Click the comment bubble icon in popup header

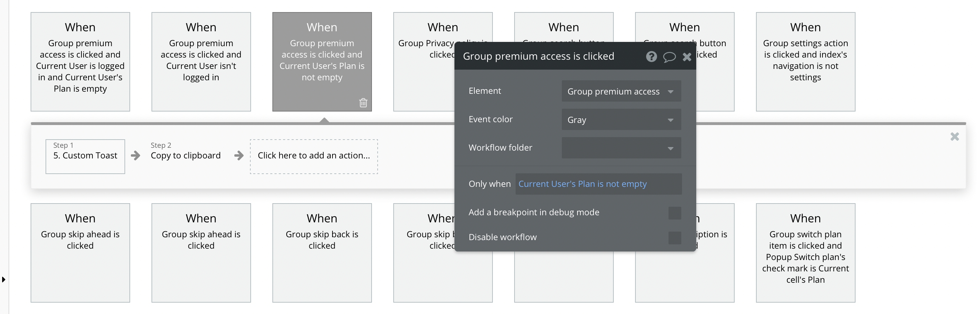pos(669,57)
